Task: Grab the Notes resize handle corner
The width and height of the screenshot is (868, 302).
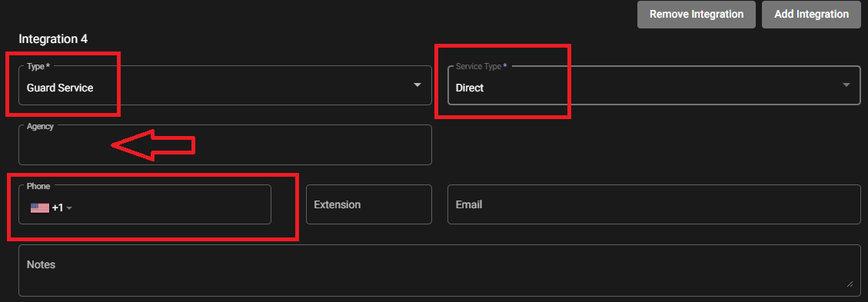Action: (850, 284)
